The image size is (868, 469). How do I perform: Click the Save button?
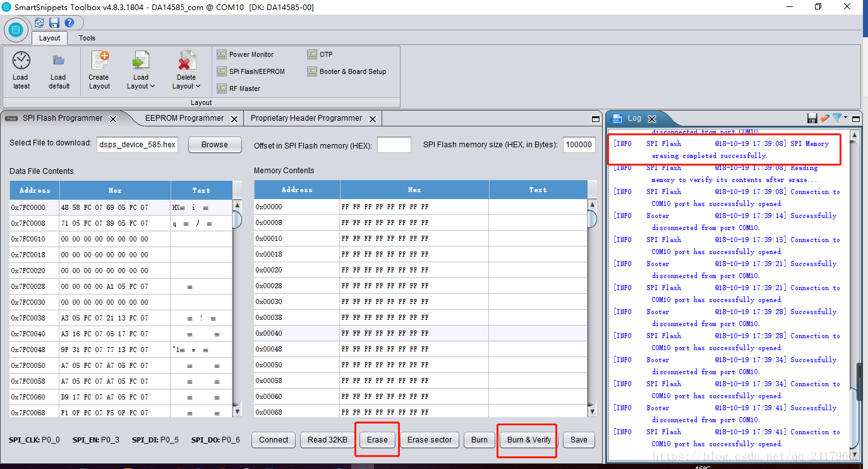[x=579, y=440]
